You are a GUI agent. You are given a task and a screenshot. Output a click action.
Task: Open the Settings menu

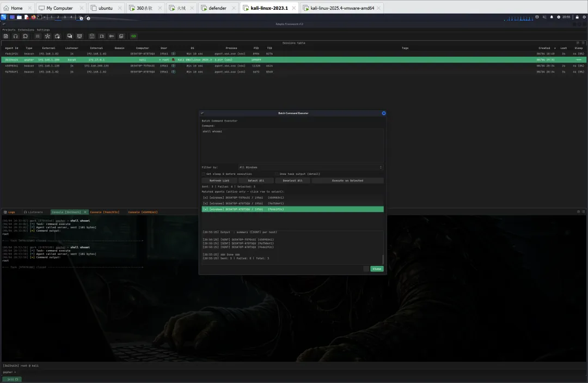tap(43, 29)
